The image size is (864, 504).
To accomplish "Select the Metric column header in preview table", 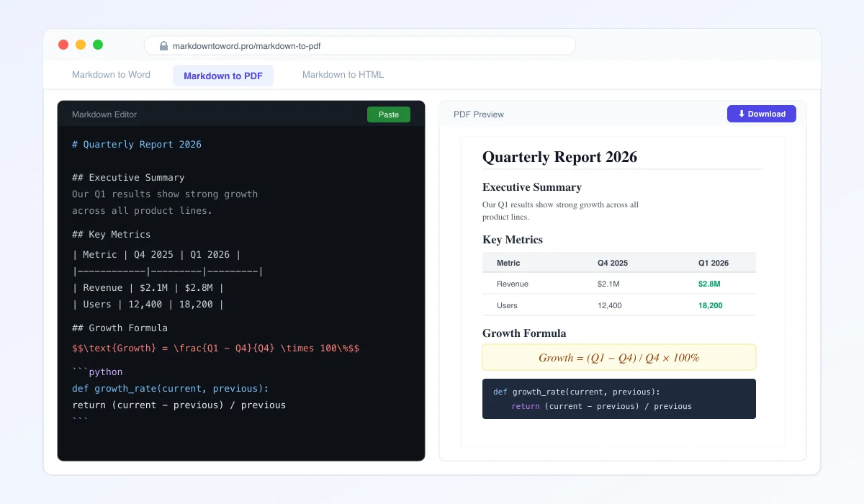I will 508,263.
